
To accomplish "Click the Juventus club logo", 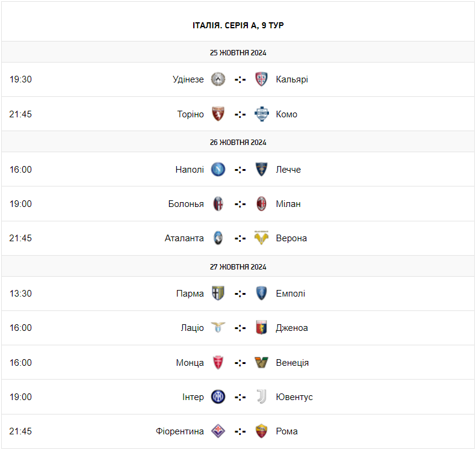I will point(261,397).
